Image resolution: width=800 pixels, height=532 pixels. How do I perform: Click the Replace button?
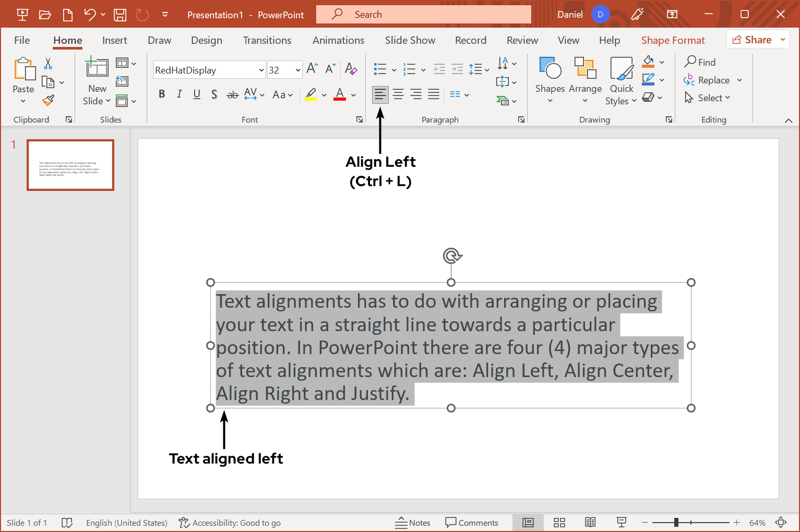713,80
